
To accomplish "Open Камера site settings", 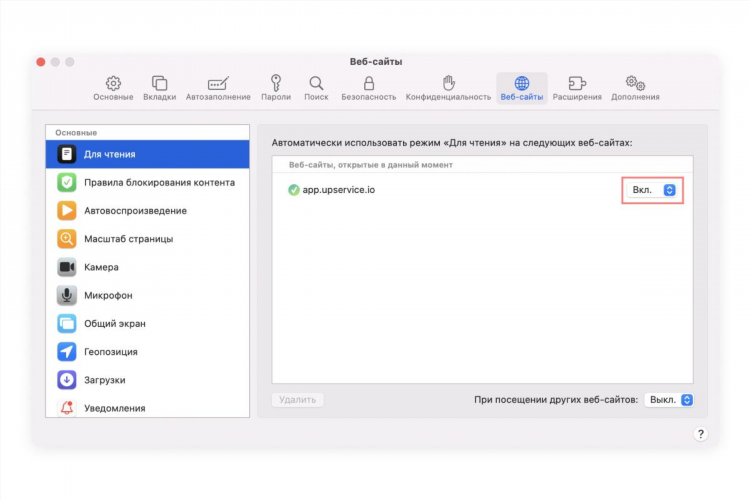I will click(147, 267).
